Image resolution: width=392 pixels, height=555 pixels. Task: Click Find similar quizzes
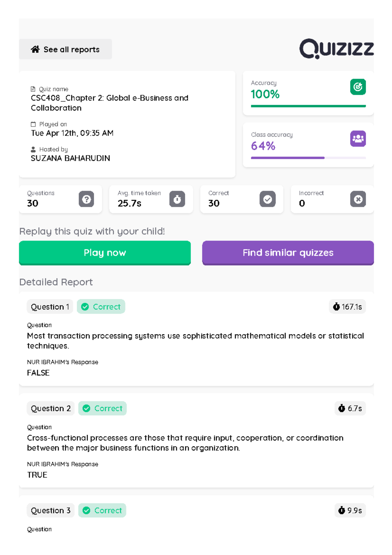click(x=288, y=253)
